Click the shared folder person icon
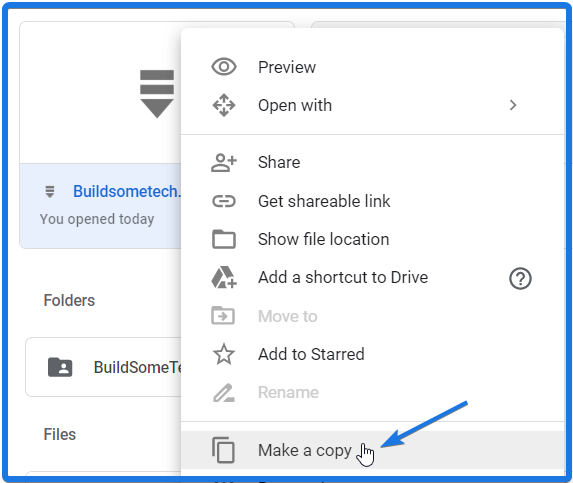The image size is (573, 483). [x=60, y=367]
